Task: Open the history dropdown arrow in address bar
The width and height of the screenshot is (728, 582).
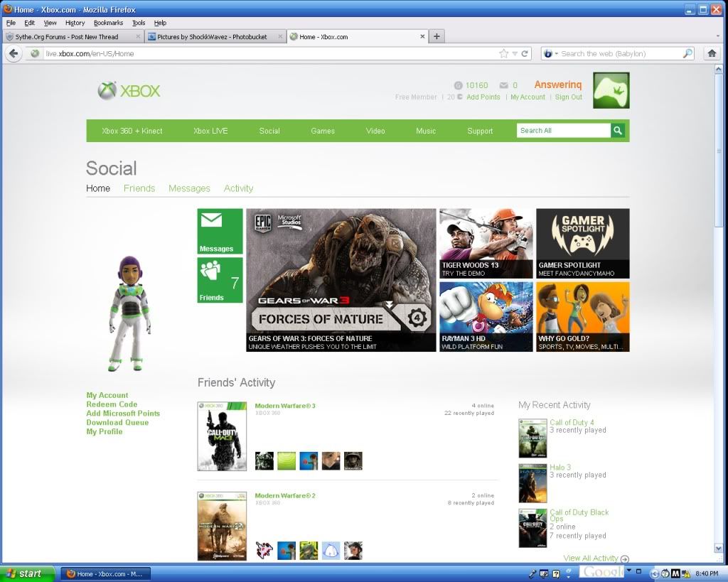Action: pos(515,54)
